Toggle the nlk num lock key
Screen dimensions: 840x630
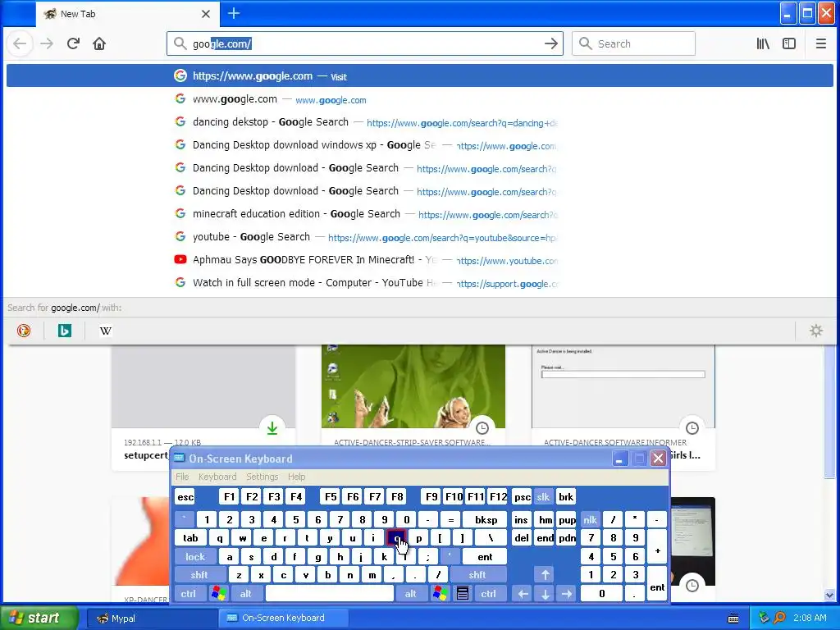(x=590, y=519)
